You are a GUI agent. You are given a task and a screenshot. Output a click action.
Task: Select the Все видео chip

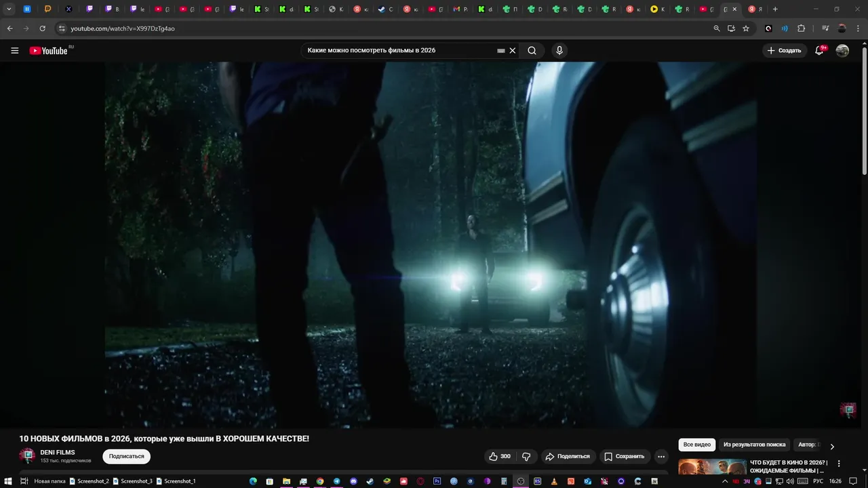click(697, 445)
